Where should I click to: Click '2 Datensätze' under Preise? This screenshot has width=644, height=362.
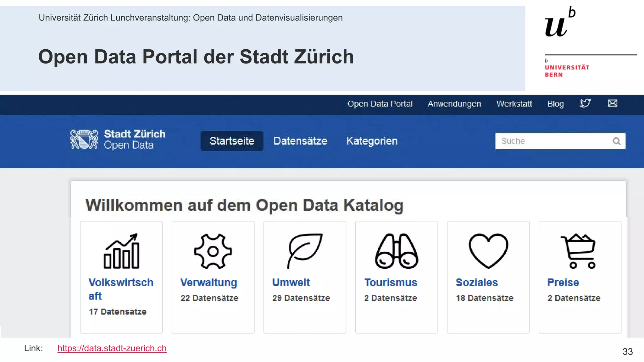pyautogui.click(x=574, y=298)
